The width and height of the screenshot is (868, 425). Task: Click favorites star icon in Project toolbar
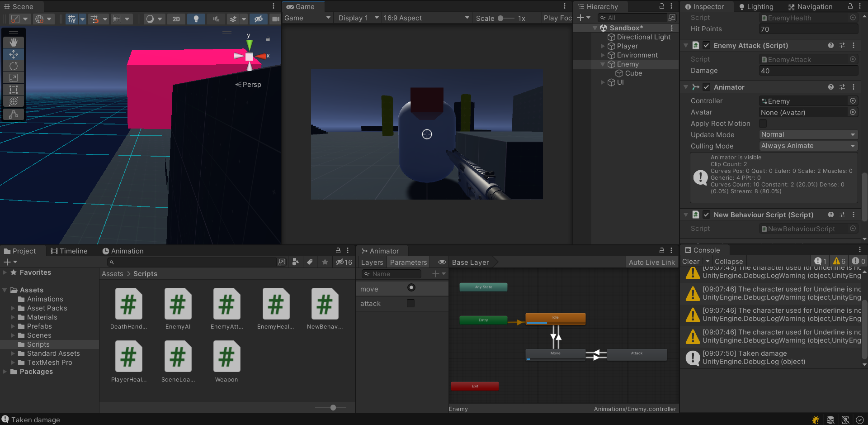click(x=325, y=262)
